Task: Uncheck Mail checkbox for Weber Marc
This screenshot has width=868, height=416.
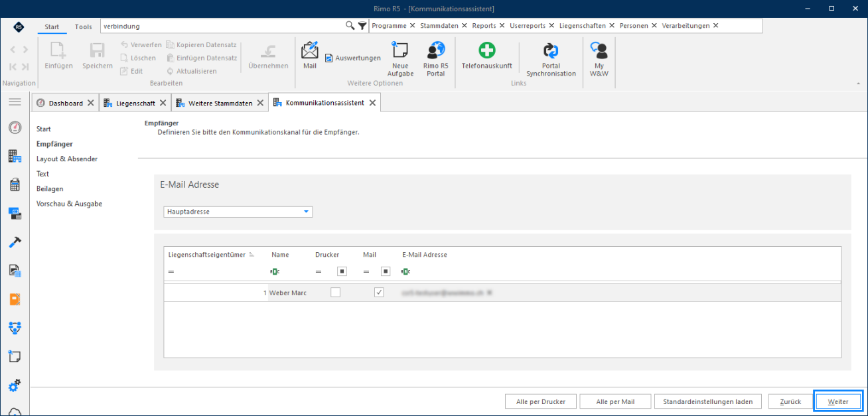Action: [379, 293]
